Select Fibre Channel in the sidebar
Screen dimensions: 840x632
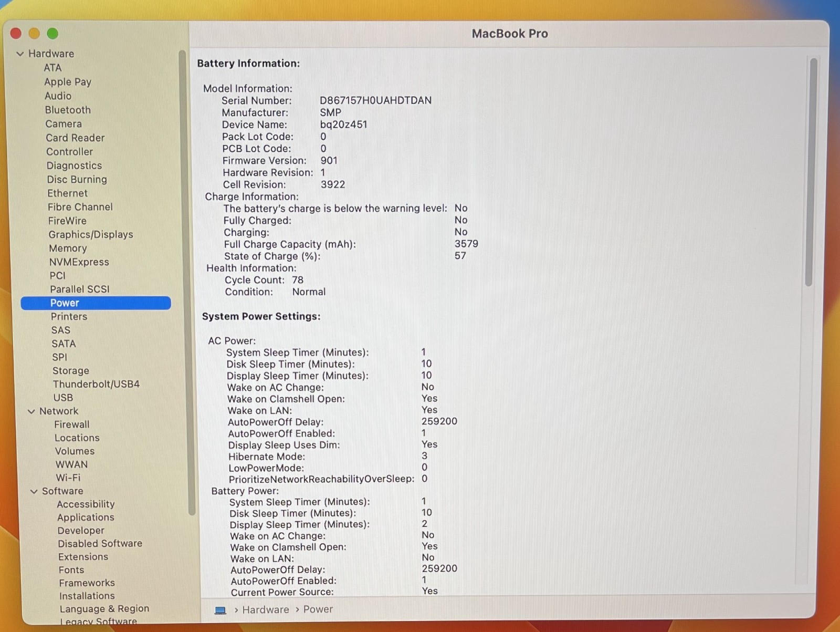coord(80,207)
